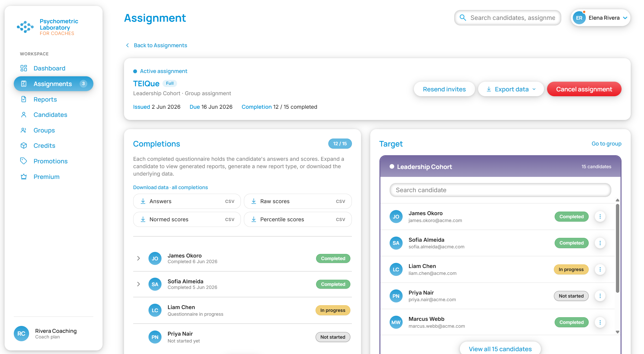Open the Groups page
Screen dimensions: 644x354
pyautogui.click(x=54, y=130)
